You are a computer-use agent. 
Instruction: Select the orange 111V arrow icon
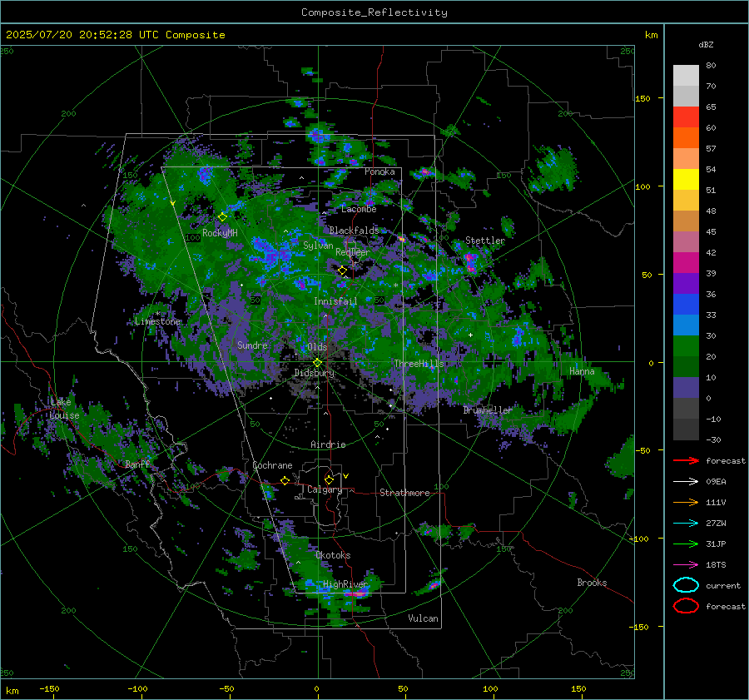coord(686,502)
